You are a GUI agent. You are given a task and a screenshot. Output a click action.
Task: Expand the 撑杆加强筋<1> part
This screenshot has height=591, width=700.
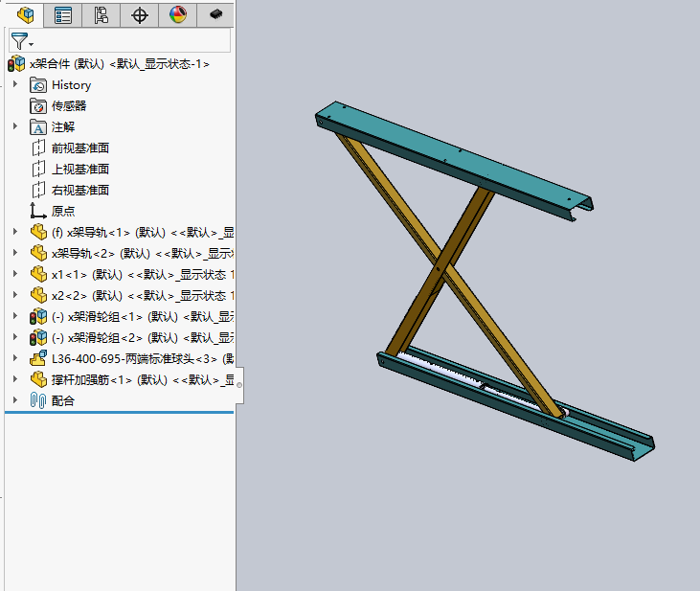pyautogui.click(x=15, y=378)
